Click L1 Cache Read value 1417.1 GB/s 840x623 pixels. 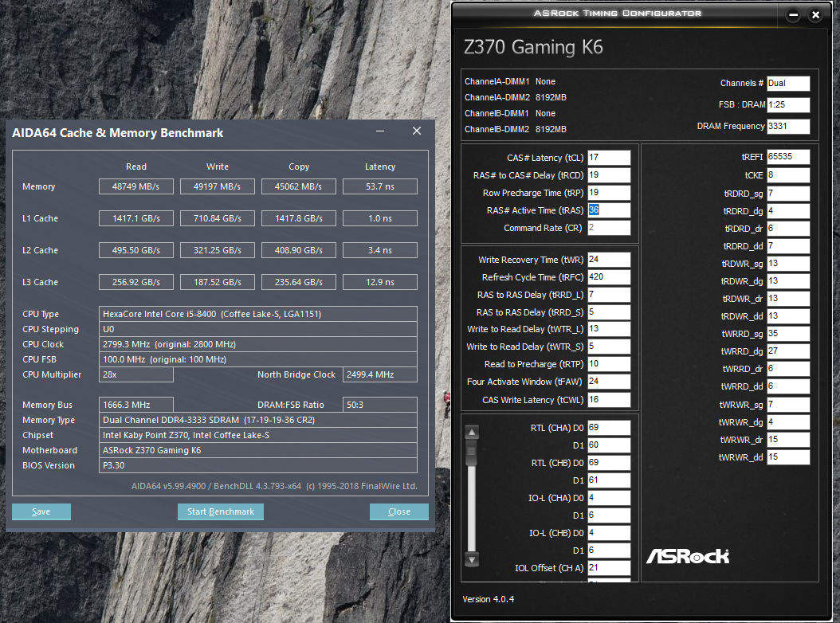[x=136, y=218]
